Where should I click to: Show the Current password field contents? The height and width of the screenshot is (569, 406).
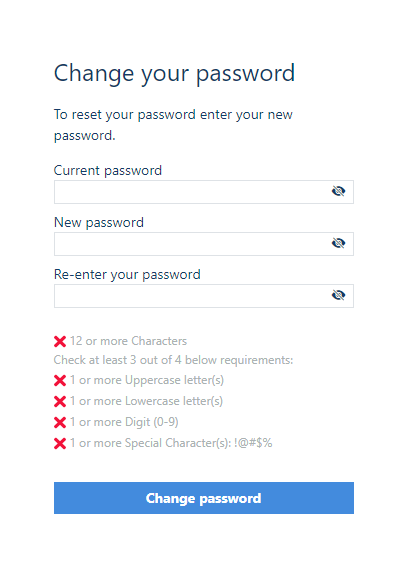click(339, 191)
